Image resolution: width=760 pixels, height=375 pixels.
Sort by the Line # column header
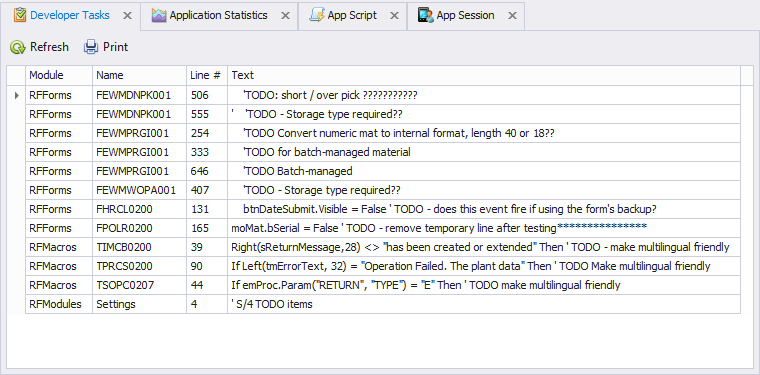tap(207, 76)
